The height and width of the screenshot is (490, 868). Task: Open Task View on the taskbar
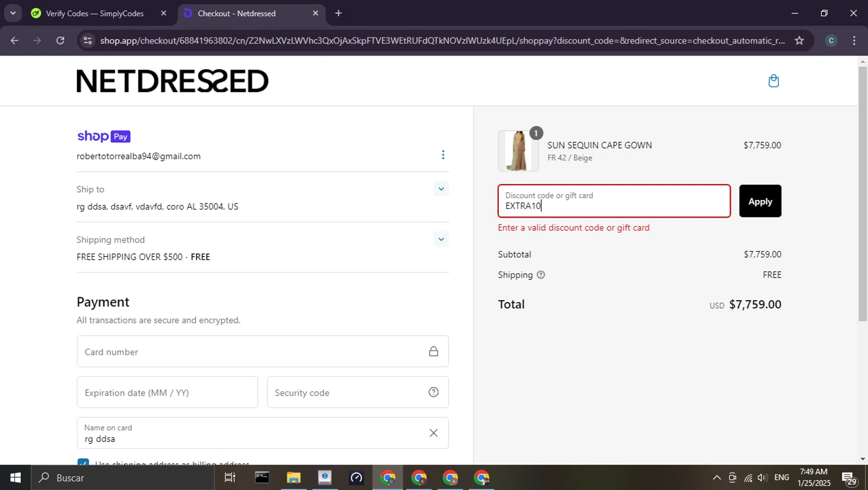230,478
